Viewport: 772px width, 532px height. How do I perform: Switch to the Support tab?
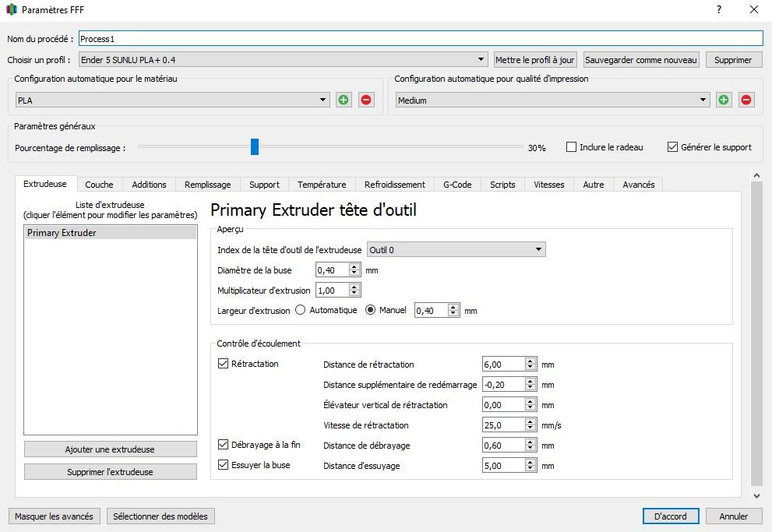click(264, 185)
